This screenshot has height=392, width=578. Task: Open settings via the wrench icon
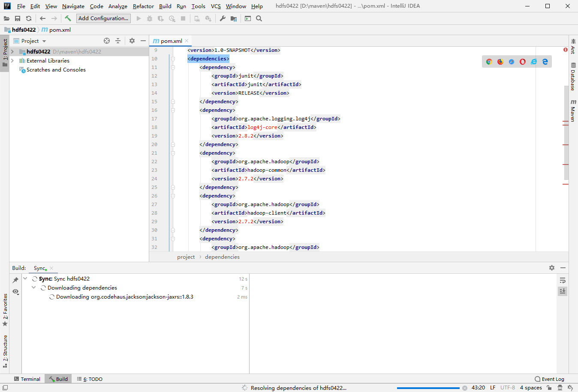pos(223,18)
